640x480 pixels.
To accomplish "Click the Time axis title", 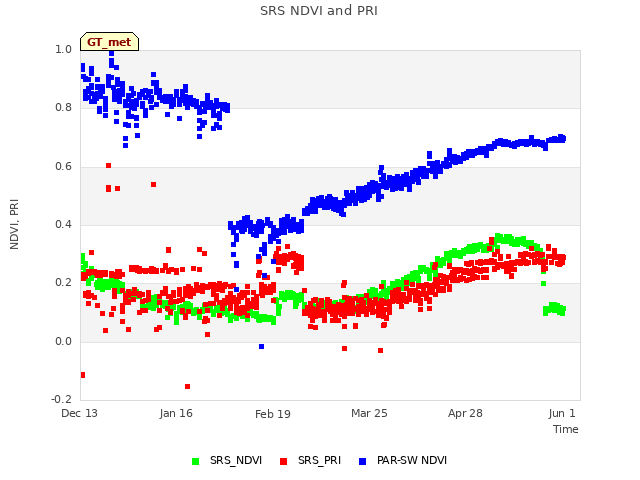I will pos(566,429).
